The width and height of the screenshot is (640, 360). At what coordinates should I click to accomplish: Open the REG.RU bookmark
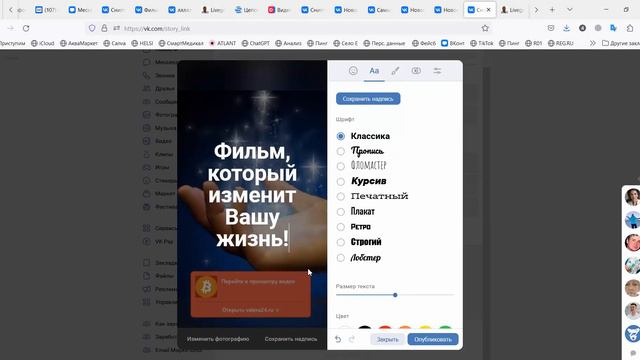(x=561, y=43)
